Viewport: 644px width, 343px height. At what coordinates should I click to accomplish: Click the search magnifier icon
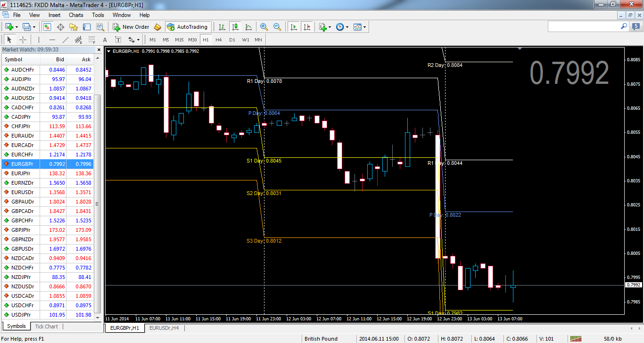pos(624,27)
